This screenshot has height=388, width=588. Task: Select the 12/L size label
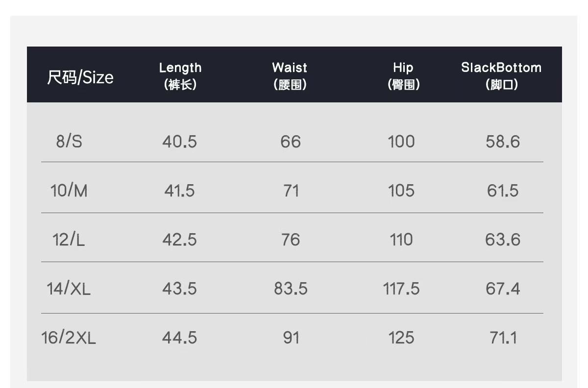click(x=69, y=240)
